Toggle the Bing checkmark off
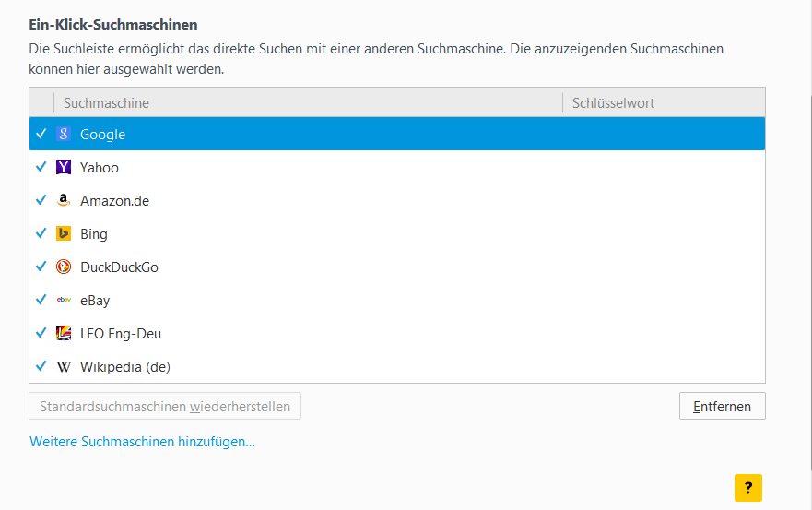The image size is (812, 510). pyautogui.click(x=41, y=234)
